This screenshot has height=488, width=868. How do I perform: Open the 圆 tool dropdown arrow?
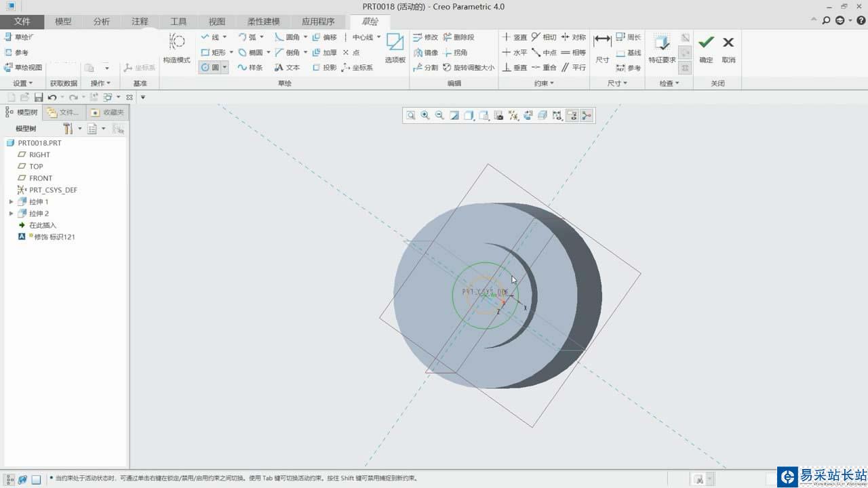coord(224,67)
